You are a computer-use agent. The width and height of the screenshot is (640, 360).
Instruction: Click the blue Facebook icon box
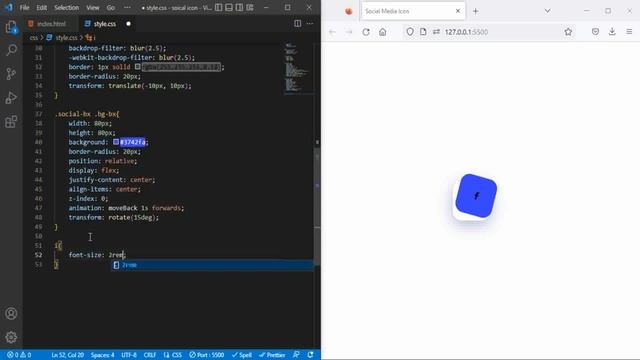click(x=476, y=196)
